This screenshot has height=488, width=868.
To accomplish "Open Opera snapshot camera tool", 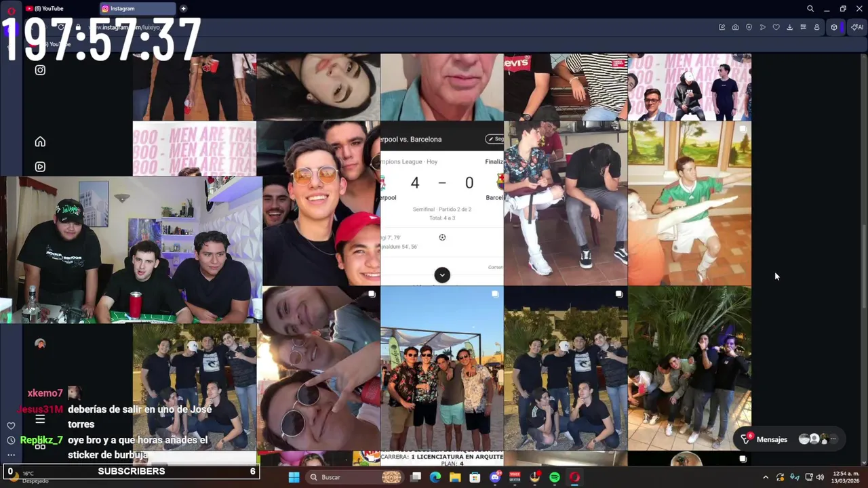I will (735, 27).
